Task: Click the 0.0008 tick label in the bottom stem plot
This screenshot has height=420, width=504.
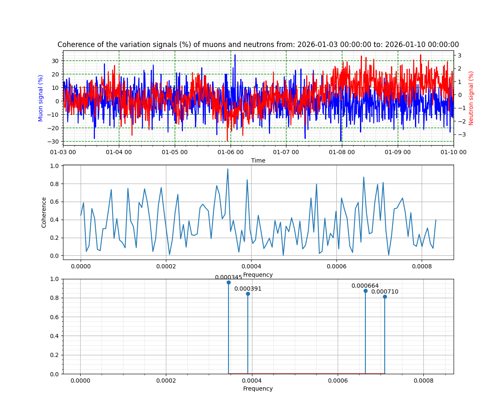Action: click(x=423, y=381)
